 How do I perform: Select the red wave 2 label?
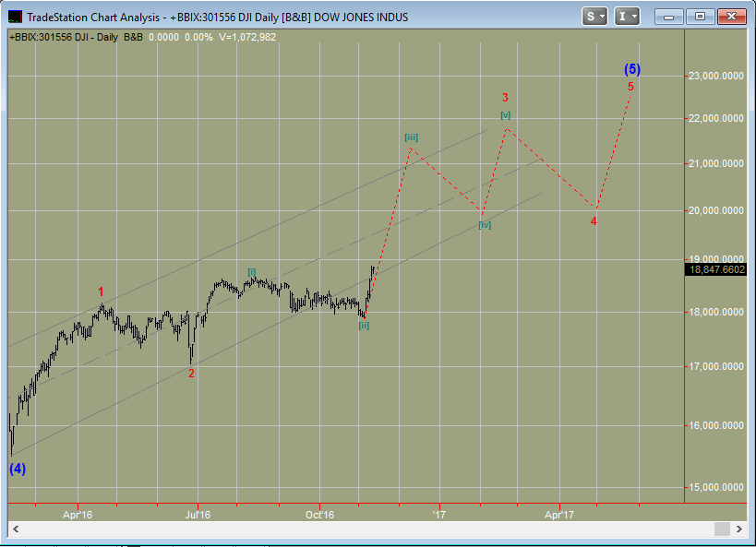[x=191, y=373]
